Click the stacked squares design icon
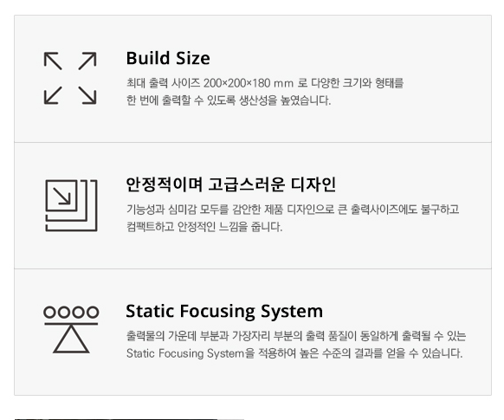The image size is (504, 420). pyautogui.click(x=71, y=205)
